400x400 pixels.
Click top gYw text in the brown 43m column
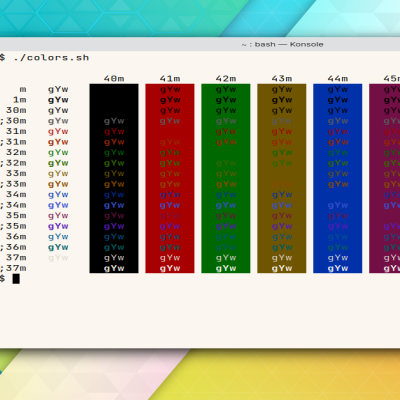click(x=282, y=89)
